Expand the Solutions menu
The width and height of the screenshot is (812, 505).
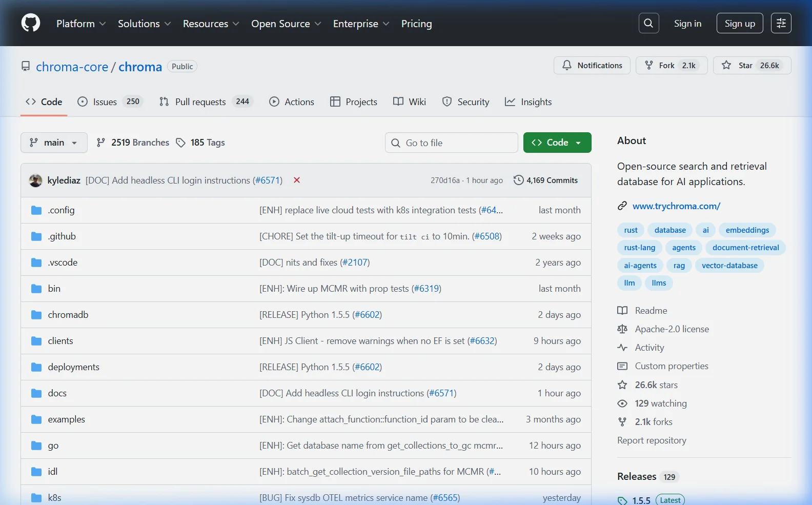pos(144,24)
